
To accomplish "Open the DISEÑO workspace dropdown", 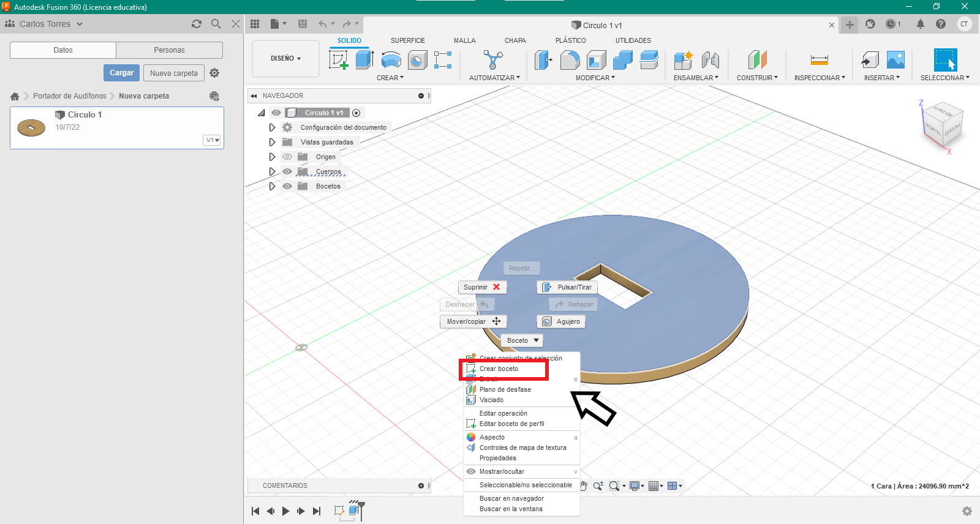I will [x=285, y=59].
